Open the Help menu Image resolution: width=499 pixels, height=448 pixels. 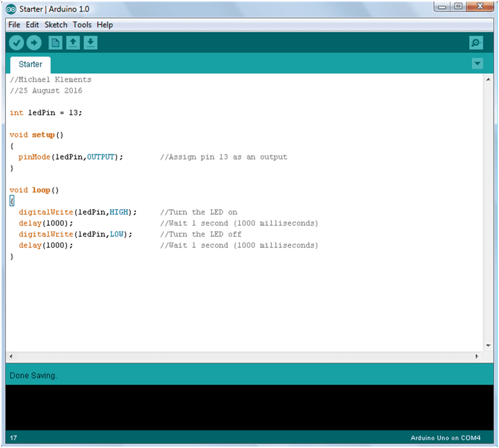coord(104,25)
